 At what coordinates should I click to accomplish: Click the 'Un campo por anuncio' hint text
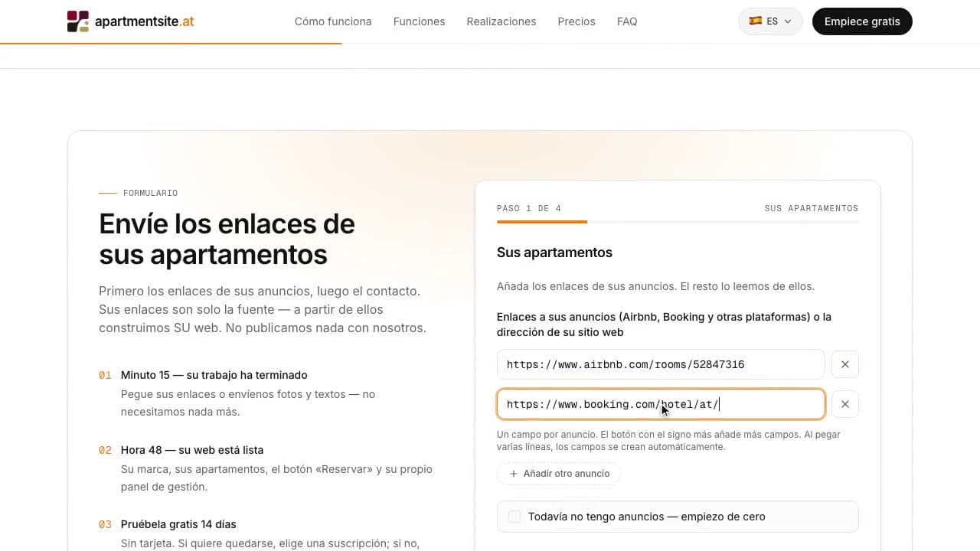click(x=668, y=440)
